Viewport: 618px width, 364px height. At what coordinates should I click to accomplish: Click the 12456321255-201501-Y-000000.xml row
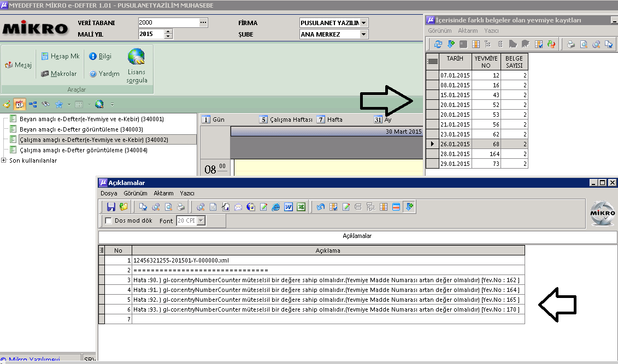(x=312, y=260)
